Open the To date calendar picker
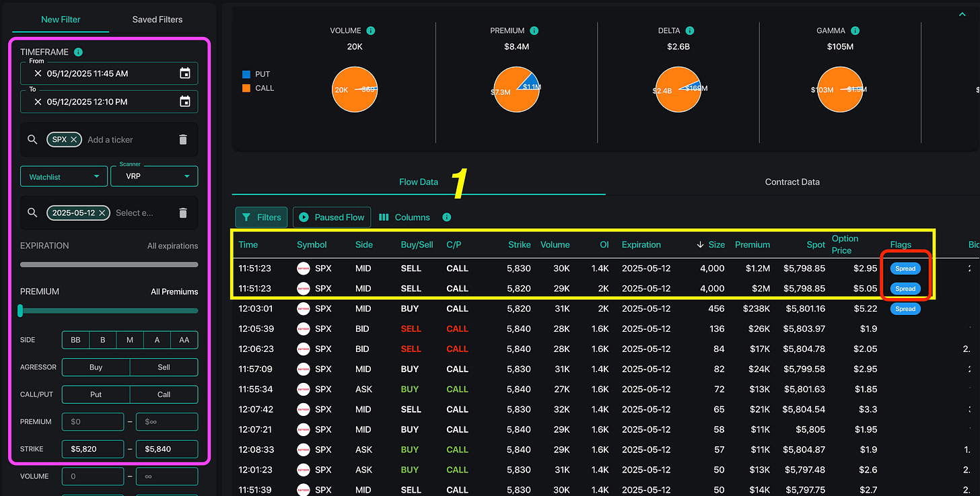This screenshot has width=980, height=496. [185, 102]
